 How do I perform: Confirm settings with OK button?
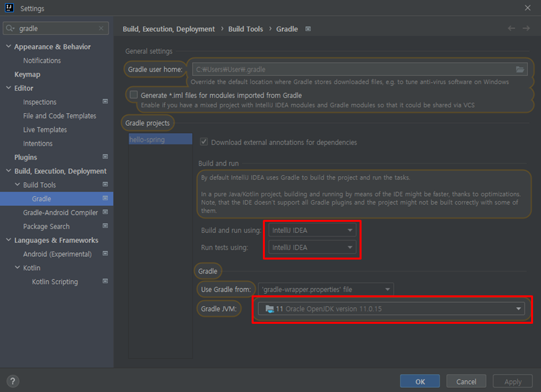pyautogui.click(x=420, y=381)
